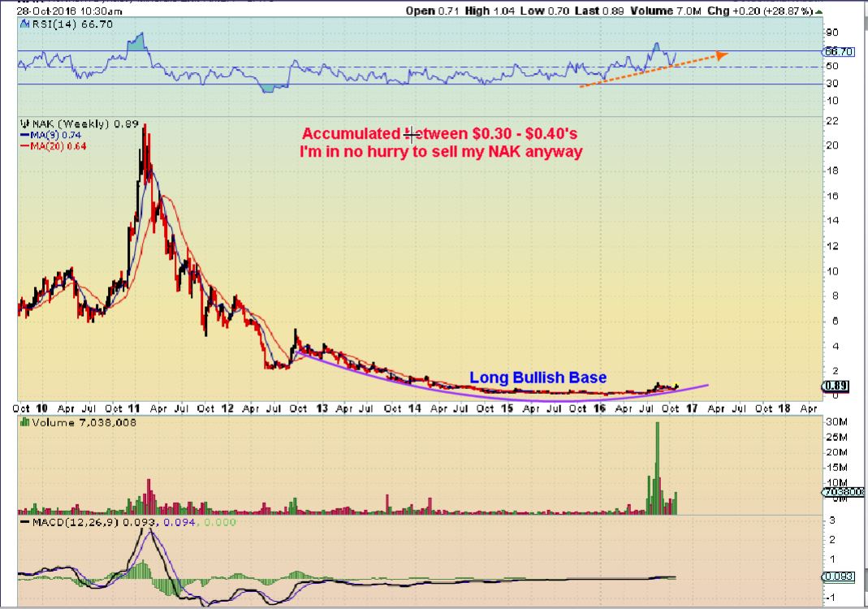
Task: Click the 90 label on the RSI axis
Action: [831, 32]
